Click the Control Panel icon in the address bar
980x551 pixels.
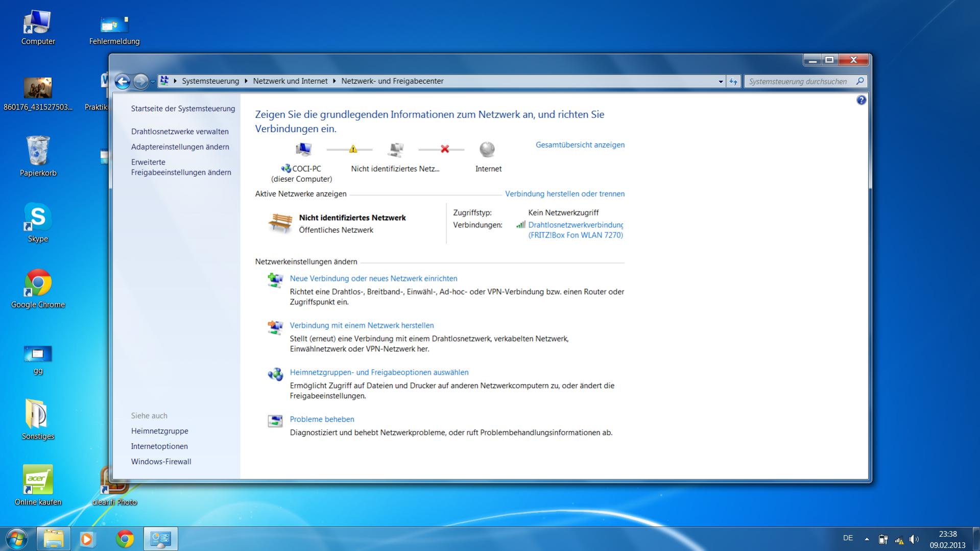(x=164, y=81)
